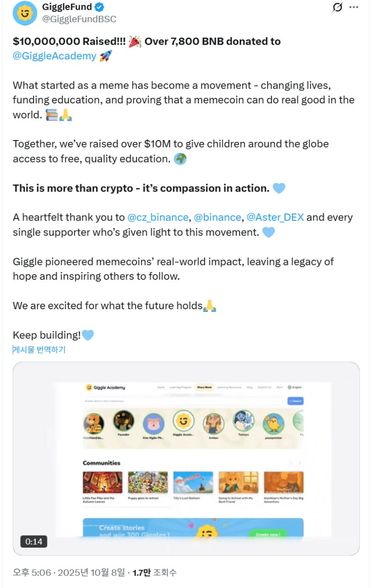
Task: Click the Story Book tab in video
Action: click(x=205, y=387)
